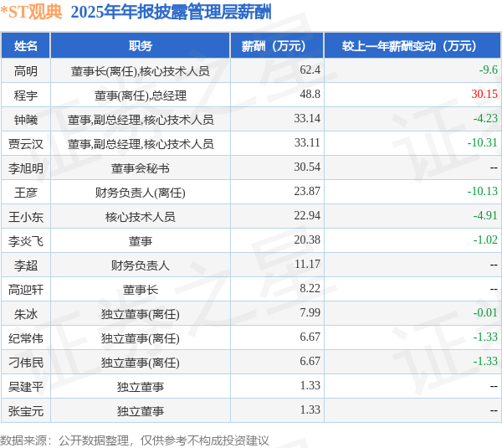Viewport: 502px width, 448px height.
Task: Click salary value '7.99'
Action: coord(310,312)
